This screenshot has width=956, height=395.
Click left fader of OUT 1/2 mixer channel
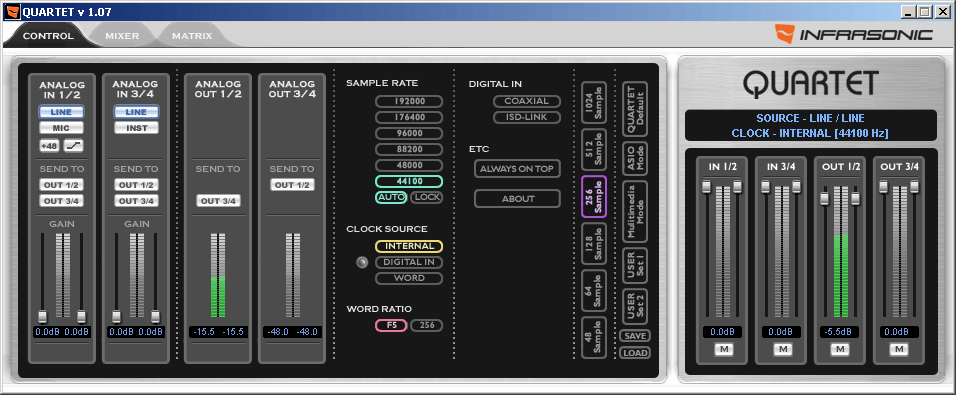click(824, 199)
